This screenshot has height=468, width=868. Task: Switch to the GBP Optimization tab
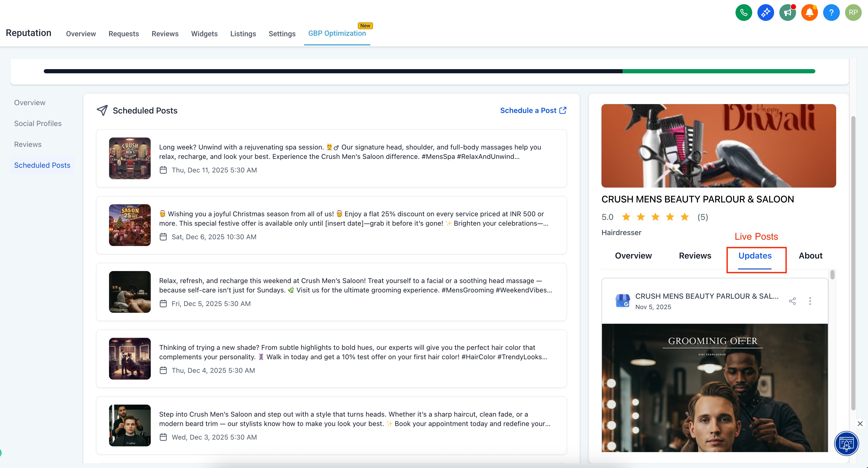point(337,33)
